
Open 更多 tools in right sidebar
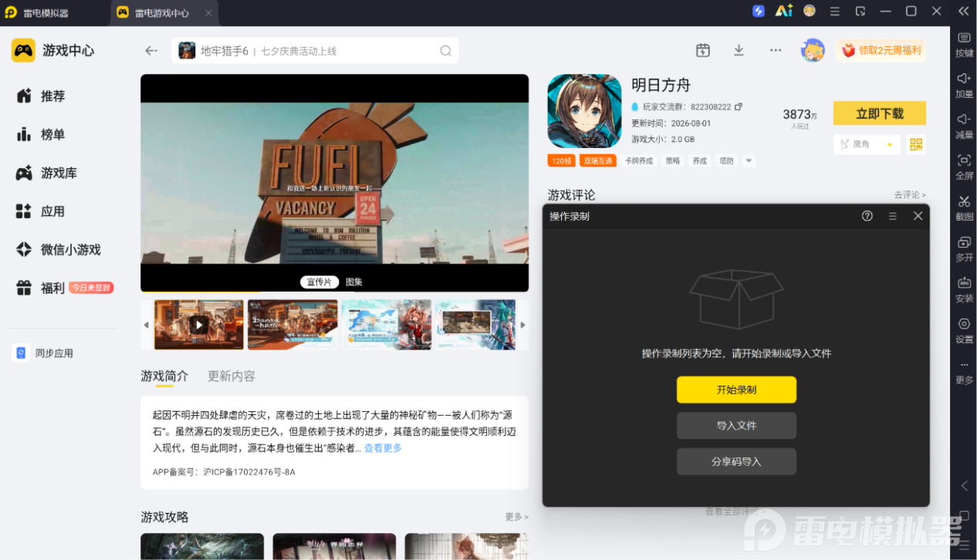[964, 372]
